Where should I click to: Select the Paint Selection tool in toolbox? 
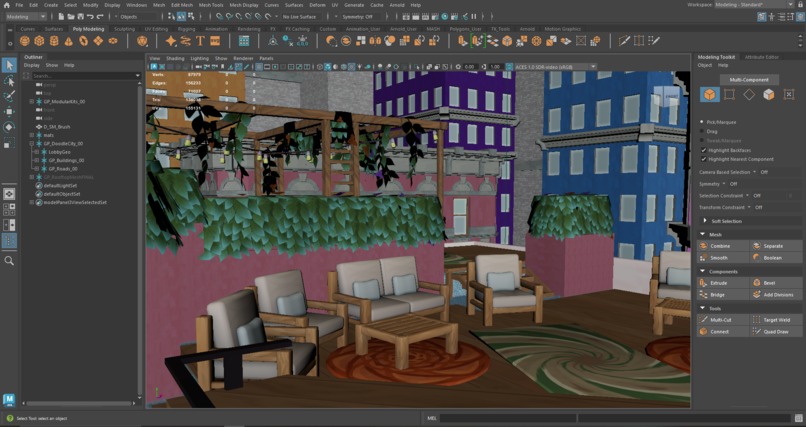(9, 96)
